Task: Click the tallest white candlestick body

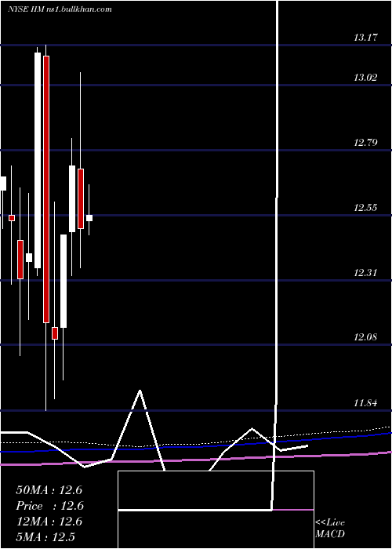Action: [x=38, y=160]
